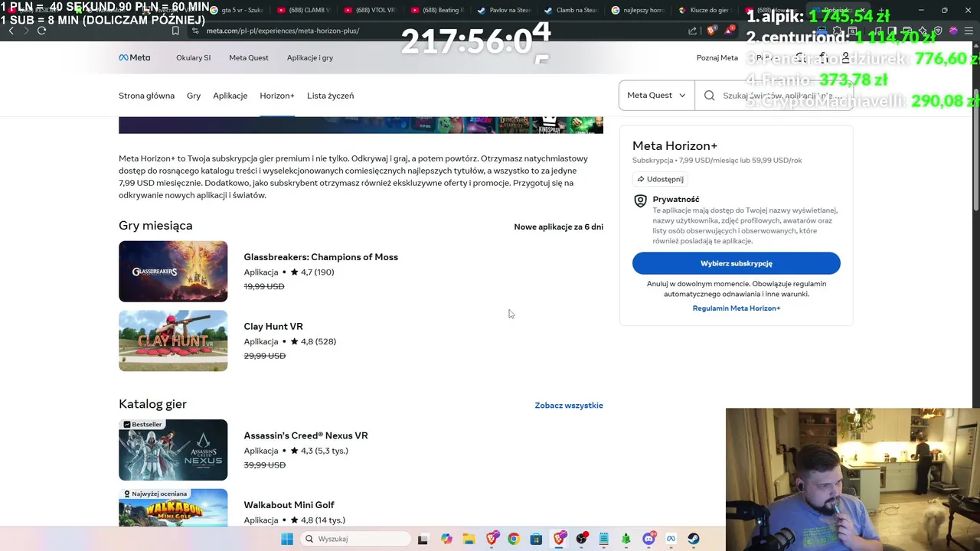Viewport: 980px width, 551px height.
Task: Open Clay Hunt VR title link
Action: [273, 327]
